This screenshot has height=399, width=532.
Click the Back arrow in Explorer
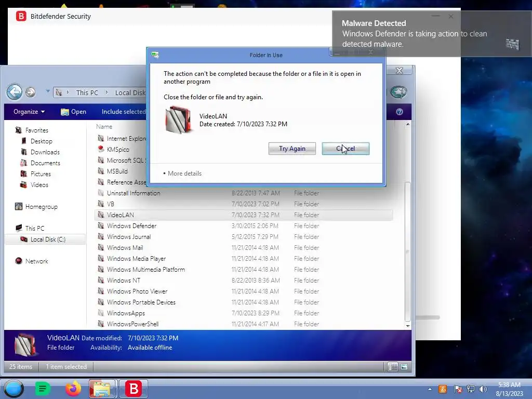[x=14, y=92]
